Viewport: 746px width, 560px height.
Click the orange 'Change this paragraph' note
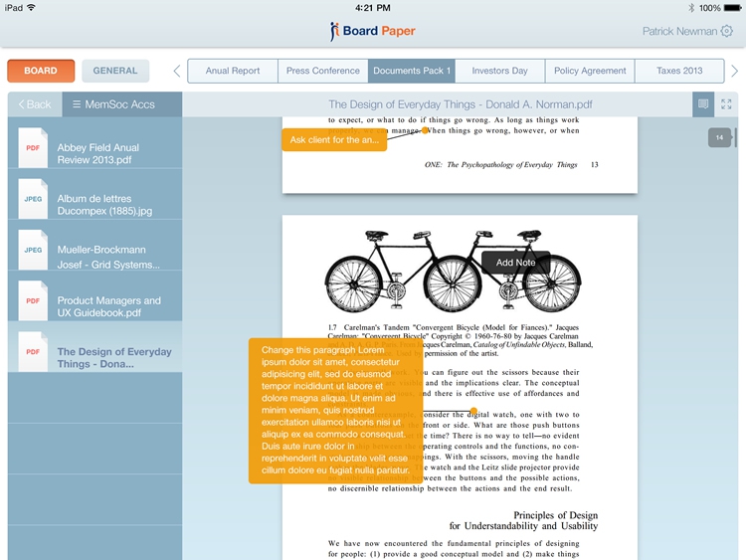336,411
